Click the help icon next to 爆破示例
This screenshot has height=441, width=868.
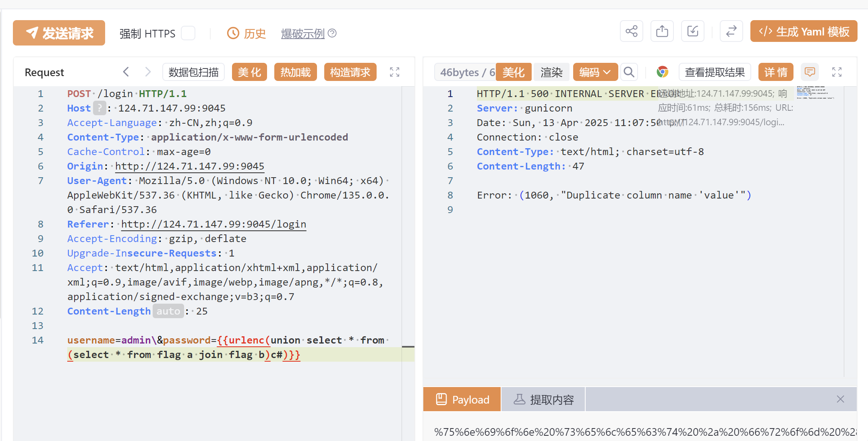pyautogui.click(x=332, y=33)
